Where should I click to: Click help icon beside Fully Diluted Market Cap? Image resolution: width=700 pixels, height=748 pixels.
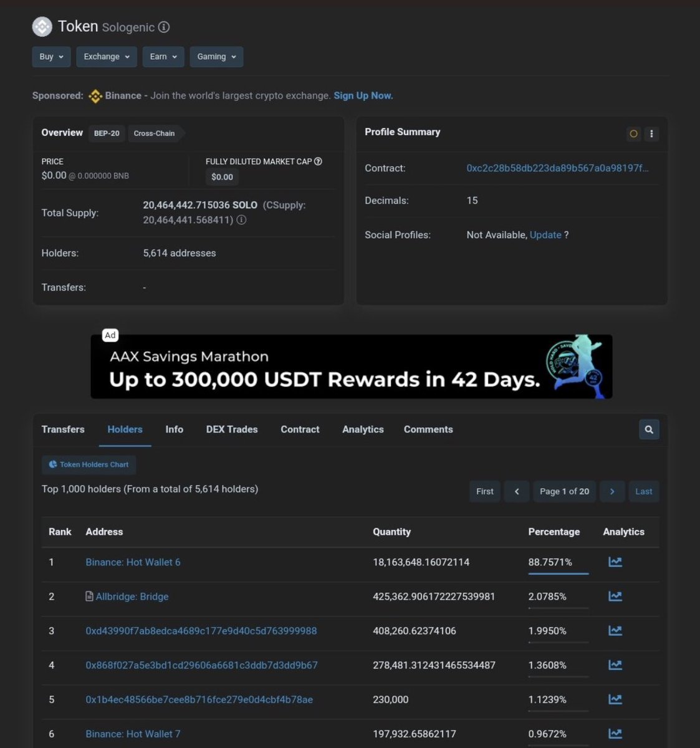coord(318,161)
